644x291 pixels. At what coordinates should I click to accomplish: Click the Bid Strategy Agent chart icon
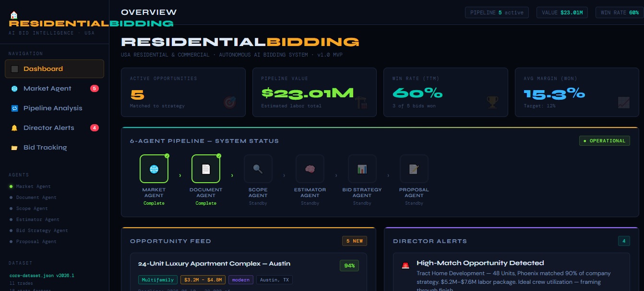362,169
